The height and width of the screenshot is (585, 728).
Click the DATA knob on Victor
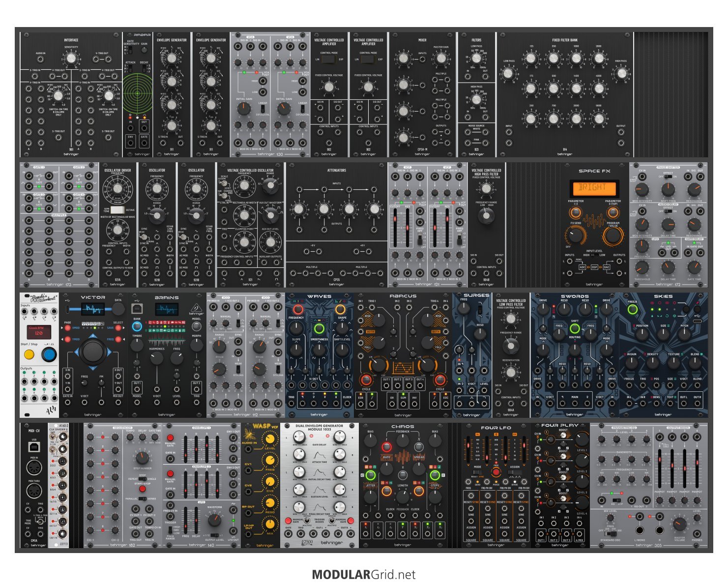[x=118, y=309]
